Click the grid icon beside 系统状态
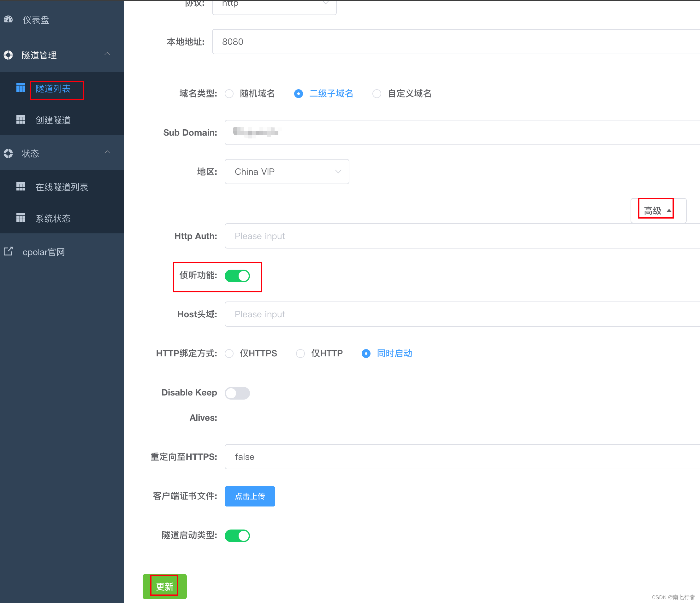This screenshot has width=700, height=603. (21, 218)
